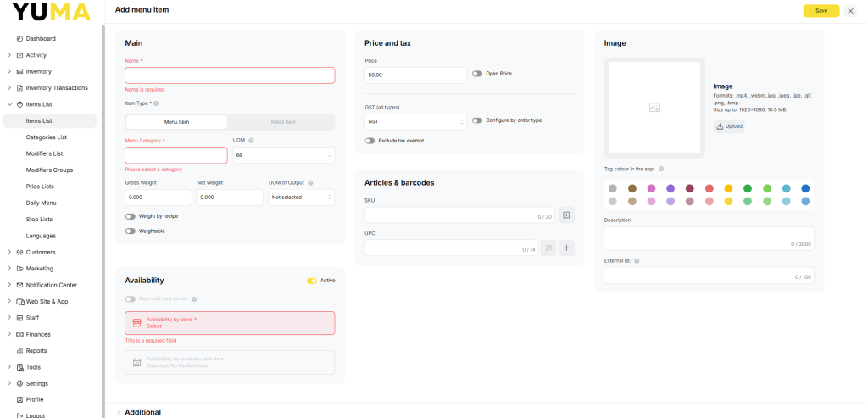Toggle Configure by order type switch
The image size is (868, 418).
477,120
